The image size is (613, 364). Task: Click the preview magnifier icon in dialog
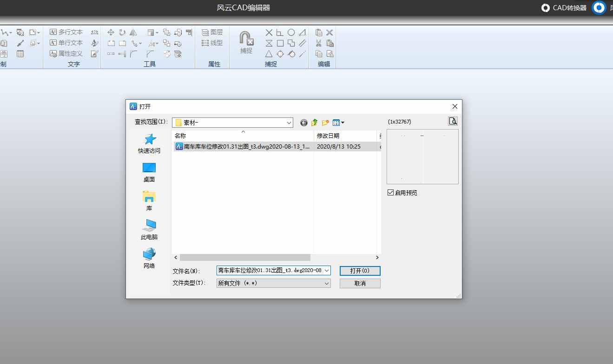pyautogui.click(x=453, y=121)
